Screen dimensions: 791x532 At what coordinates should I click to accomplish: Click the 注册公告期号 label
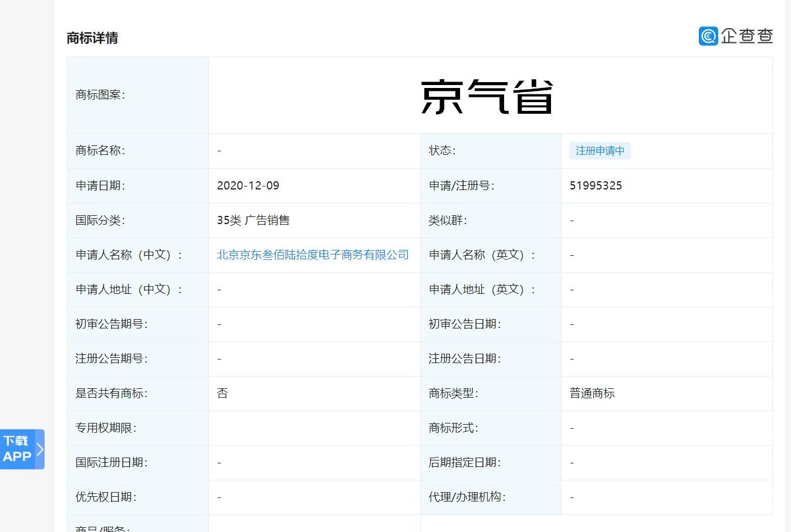(x=111, y=359)
